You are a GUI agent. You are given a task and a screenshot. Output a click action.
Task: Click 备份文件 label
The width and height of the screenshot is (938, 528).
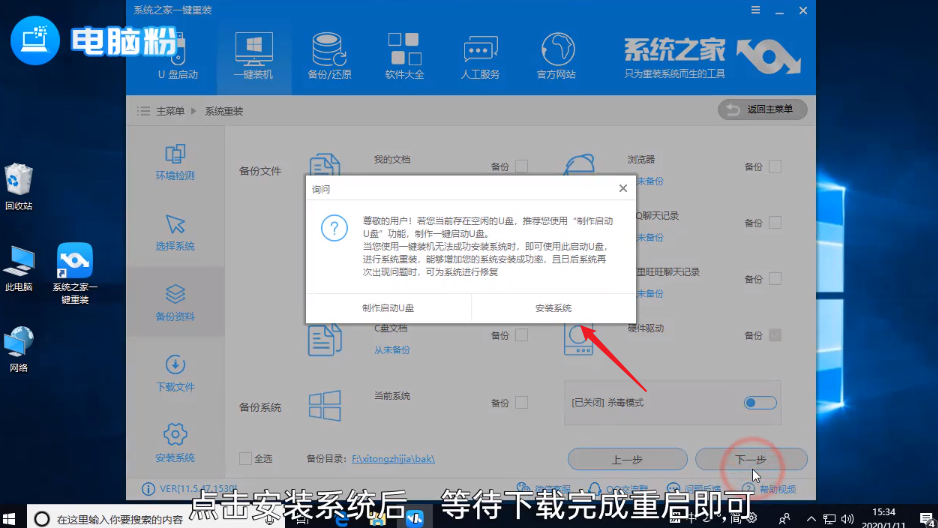tap(260, 171)
